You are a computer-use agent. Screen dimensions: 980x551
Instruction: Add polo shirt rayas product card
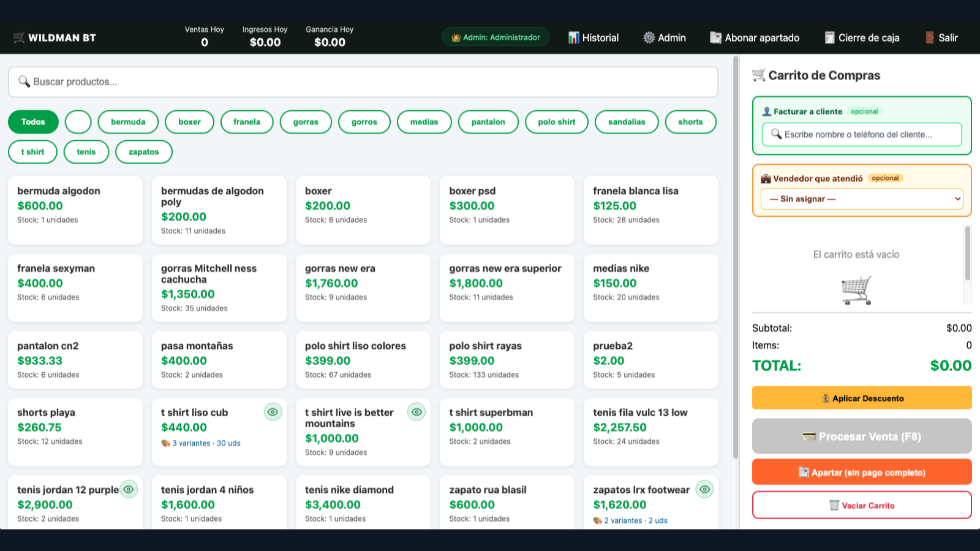[507, 360]
